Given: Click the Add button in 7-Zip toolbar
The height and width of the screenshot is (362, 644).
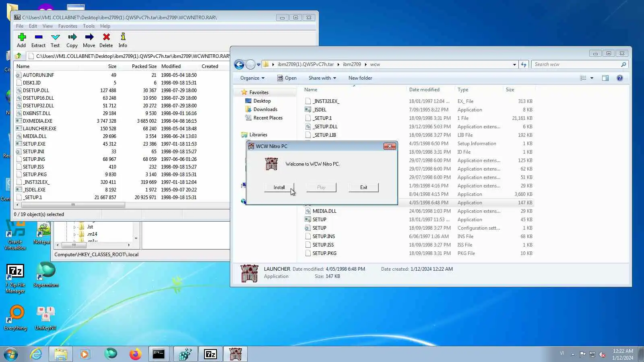Looking at the screenshot, I should coord(22,40).
